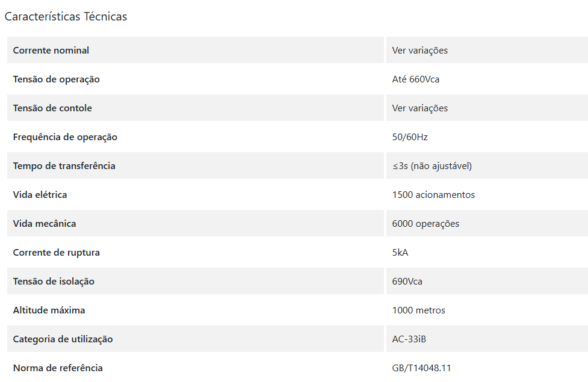The width and height of the screenshot is (588, 382).
Task: Click the 'Tempo de transferência' label
Action: [64, 166]
